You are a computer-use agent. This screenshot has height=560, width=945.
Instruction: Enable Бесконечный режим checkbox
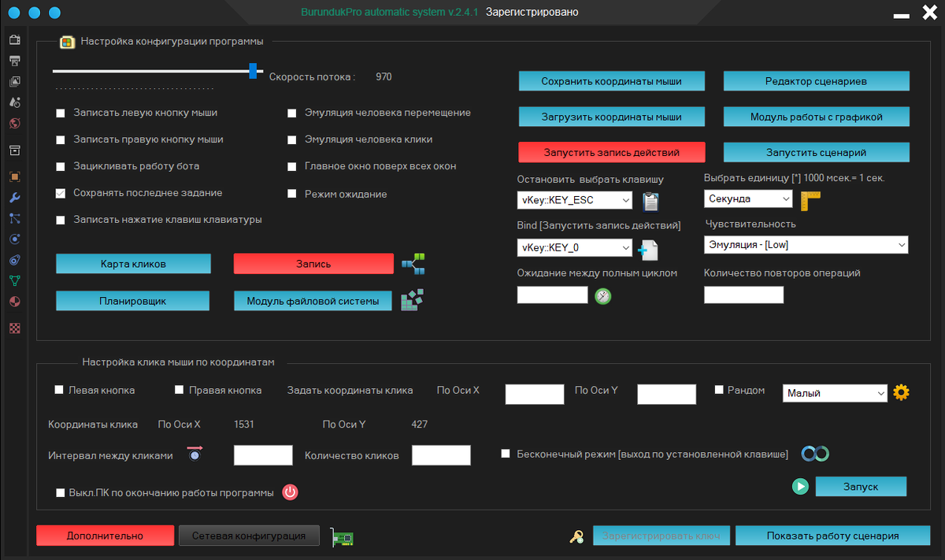pos(506,454)
